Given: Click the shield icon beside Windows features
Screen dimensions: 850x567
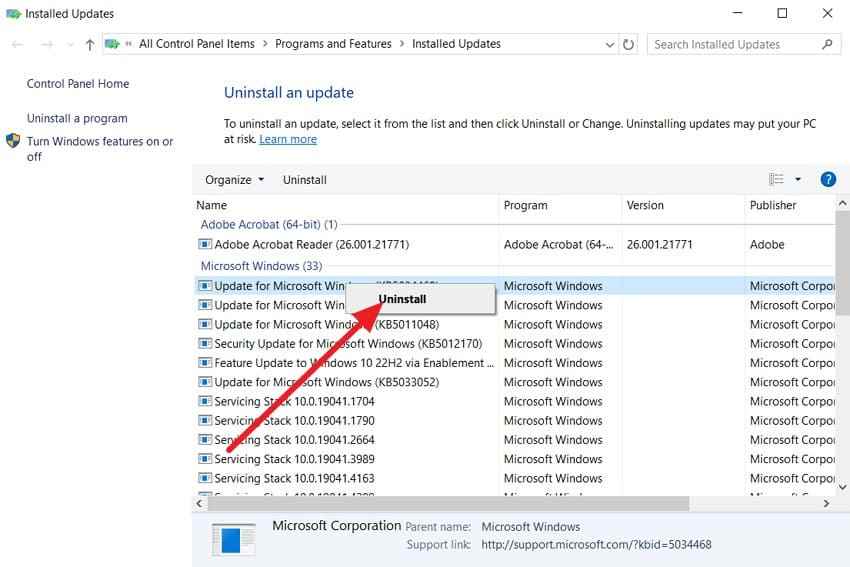Looking at the screenshot, I should click(13, 141).
